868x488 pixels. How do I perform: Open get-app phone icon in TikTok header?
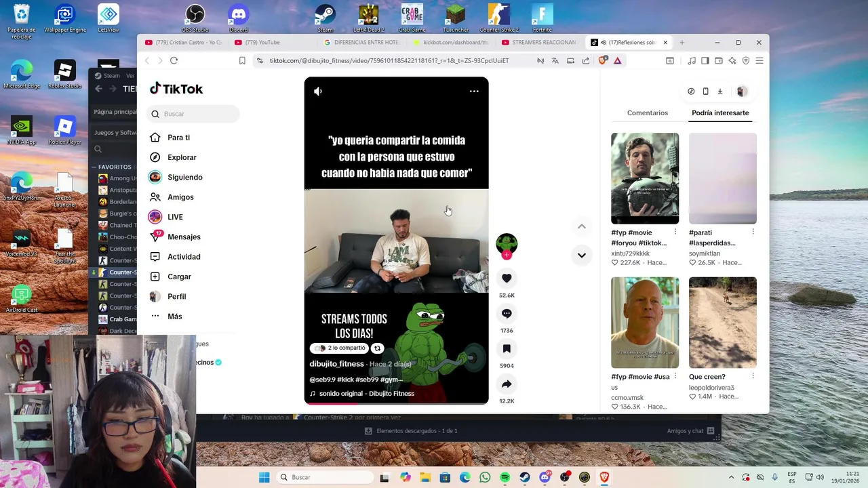coord(705,91)
